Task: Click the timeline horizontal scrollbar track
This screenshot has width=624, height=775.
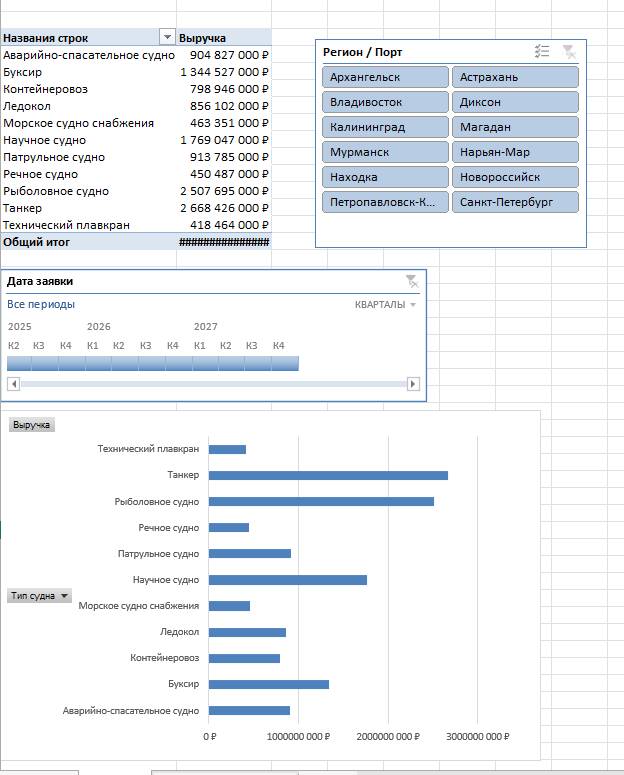Action: point(213,384)
